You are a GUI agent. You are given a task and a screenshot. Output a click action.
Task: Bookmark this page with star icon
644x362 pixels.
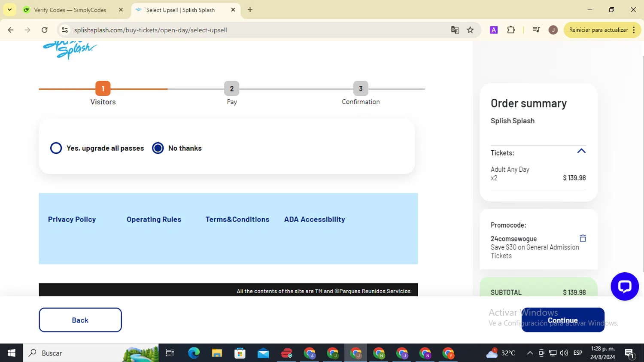coord(471,30)
